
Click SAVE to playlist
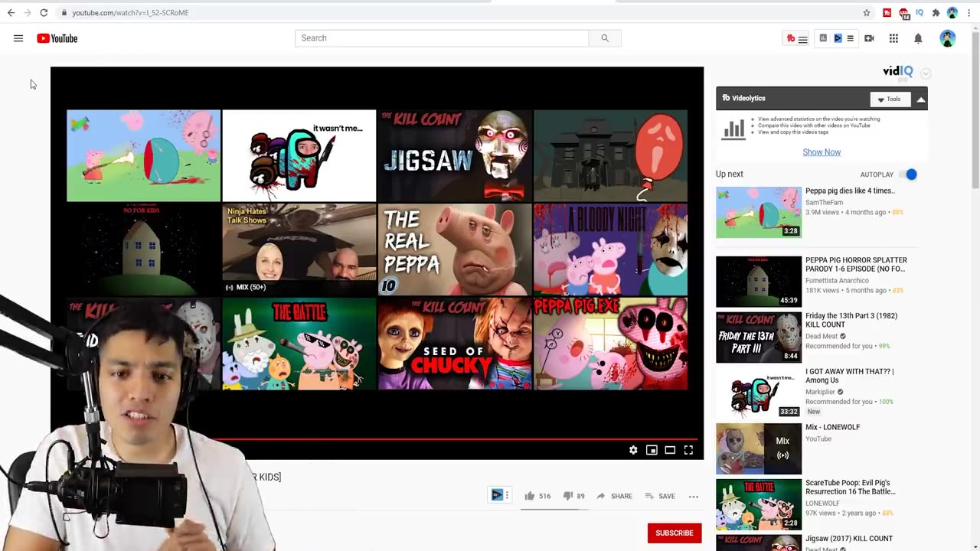(660, 496)
